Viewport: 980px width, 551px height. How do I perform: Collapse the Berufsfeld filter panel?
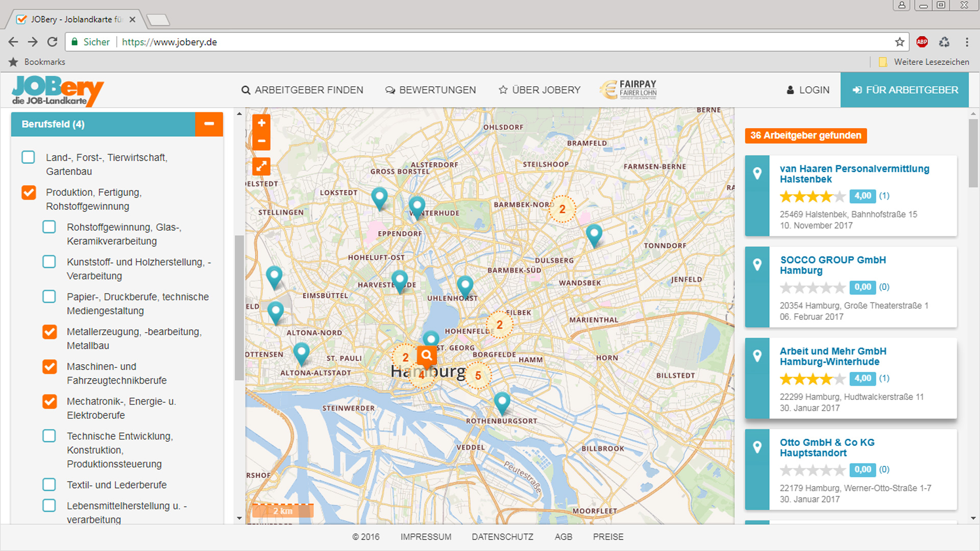coord(209,124)
